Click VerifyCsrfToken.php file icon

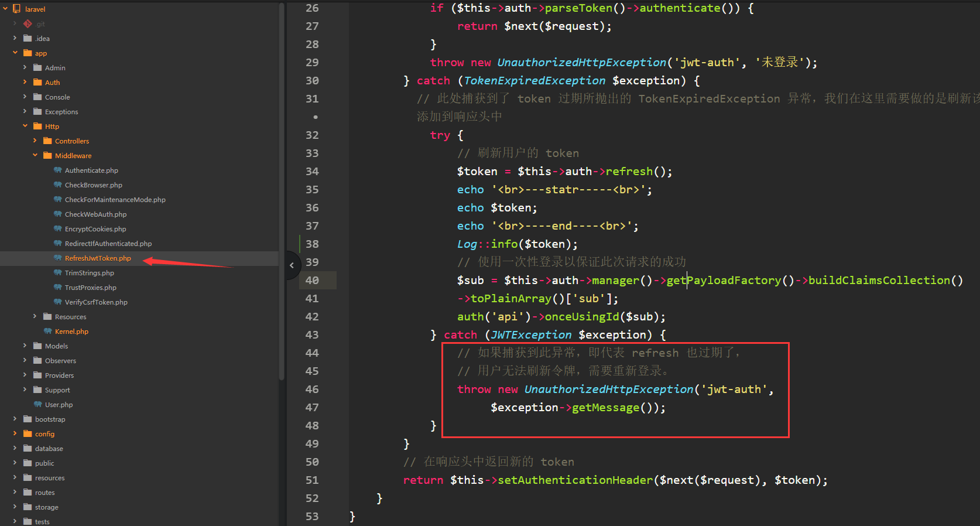pos(57,302)
